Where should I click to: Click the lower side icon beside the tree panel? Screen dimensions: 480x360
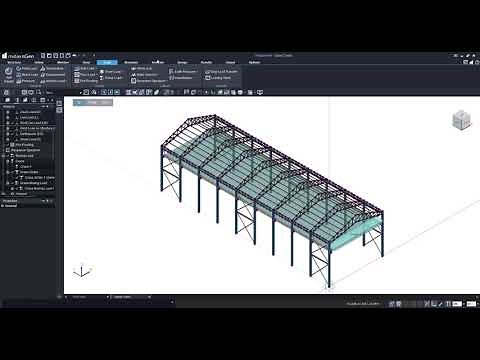pos(59,110)
